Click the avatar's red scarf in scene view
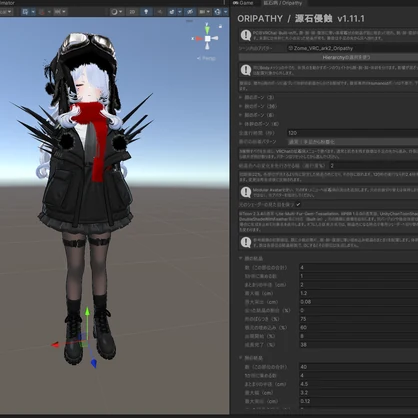 pos(97,133)
